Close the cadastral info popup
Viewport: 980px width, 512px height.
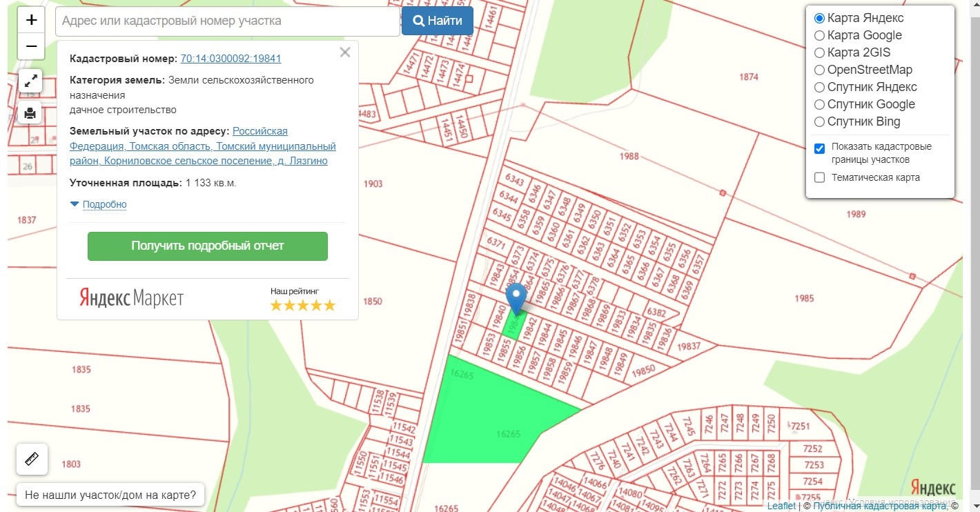(345, 52)
